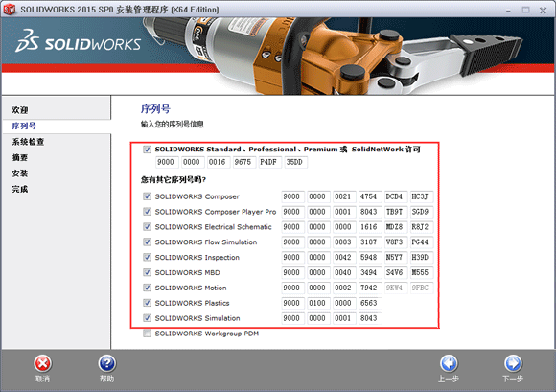The width and height of the screenshot is (556, 392).
Task: Select the 摘要 step in sidebar
Action: click(x=20, y=158)
